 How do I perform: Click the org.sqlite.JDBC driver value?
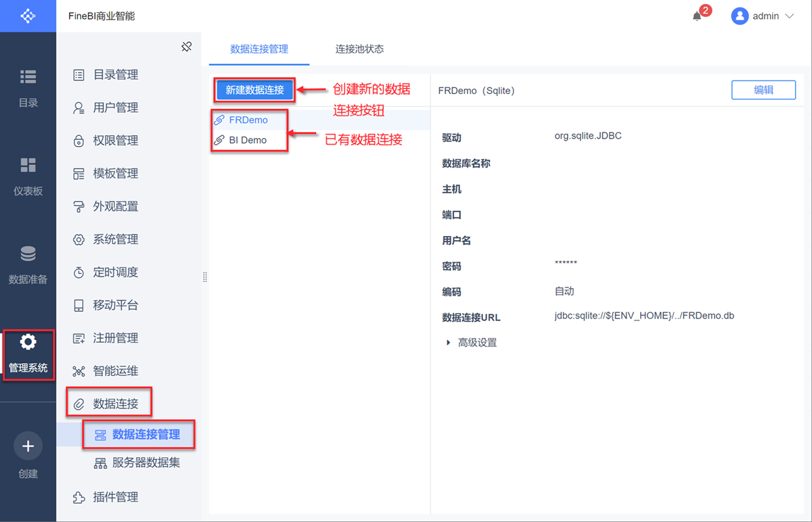tap(588, 136)
